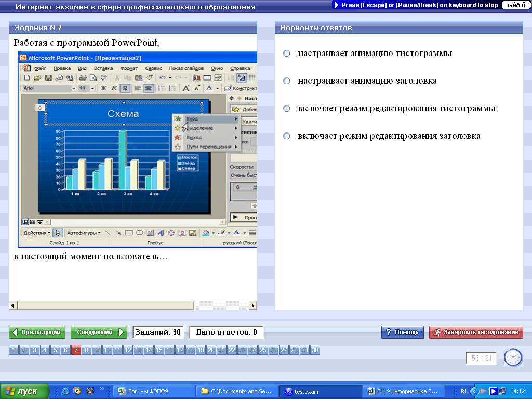The image size is (532, 399).
Task: Select Выход entry in animation menu
Action: [x=207, y=137]
